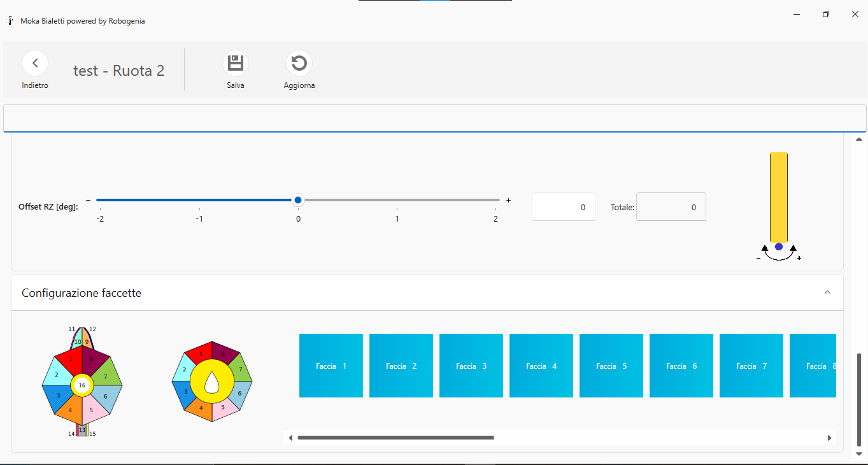Click the Aggiorna refresh icon
This screenshot has height=465, width=868.
click(299, 63)
